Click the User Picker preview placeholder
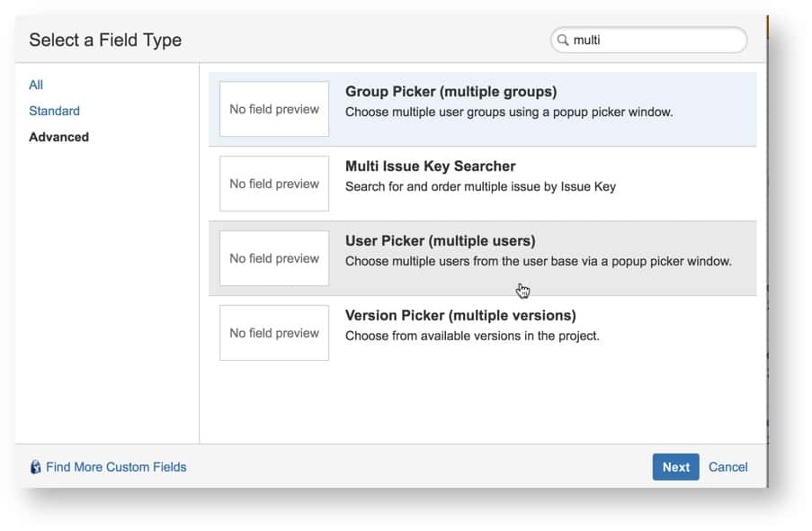This screenshot has width=812, height=531. (x=273, y=258)
